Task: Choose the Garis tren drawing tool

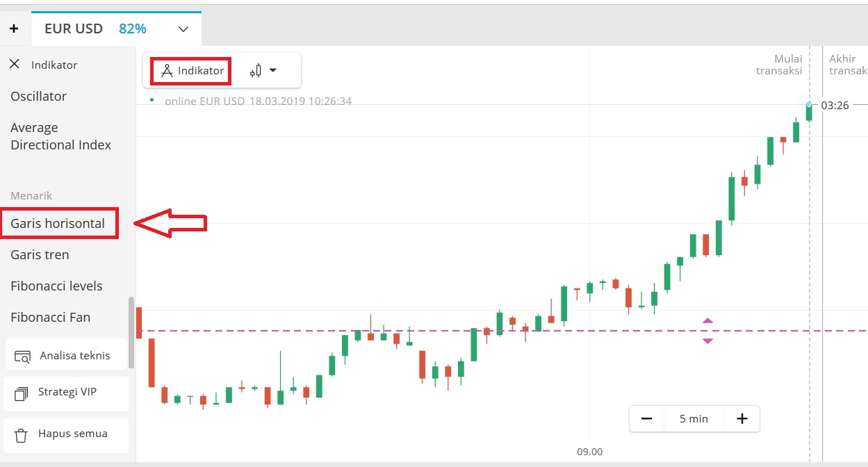Action: pyautogui.click(x=40, y=254)
